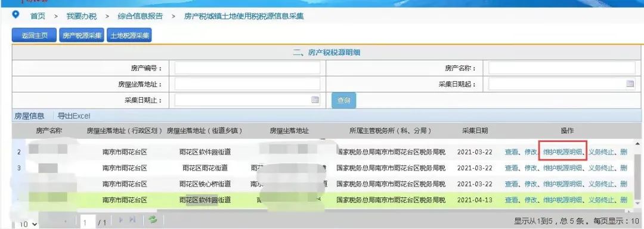Image resolution: width=644 pixels, height=229 pixels.
Task: Open 维护税源明细 in 雨花街道 row
Action: tap(563, 168)
